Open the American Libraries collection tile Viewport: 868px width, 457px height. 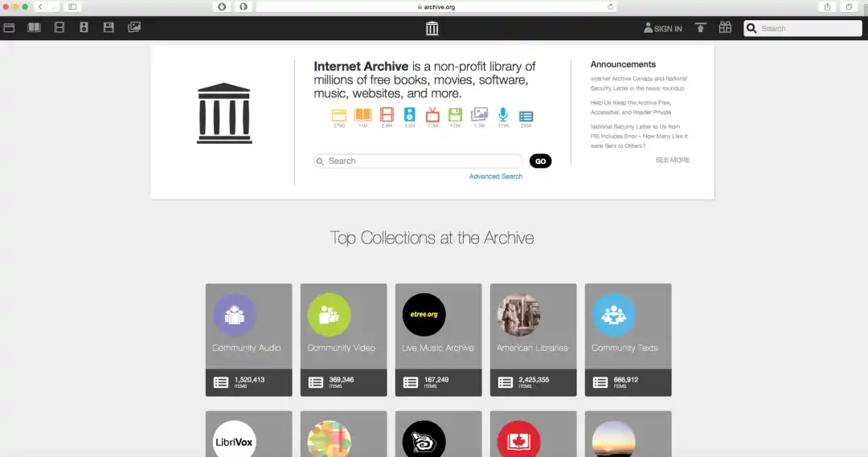(x=533, y=340)
